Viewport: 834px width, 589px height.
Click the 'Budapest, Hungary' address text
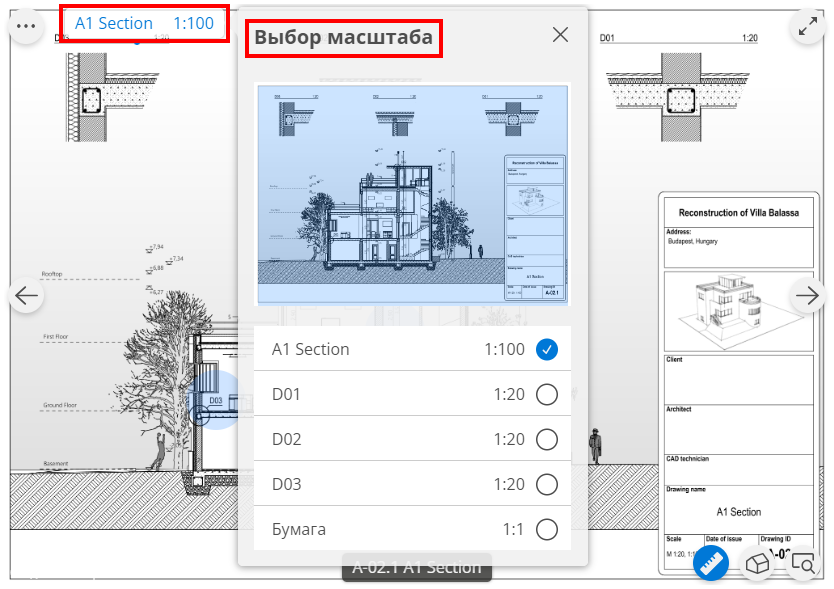click(693, 242)
